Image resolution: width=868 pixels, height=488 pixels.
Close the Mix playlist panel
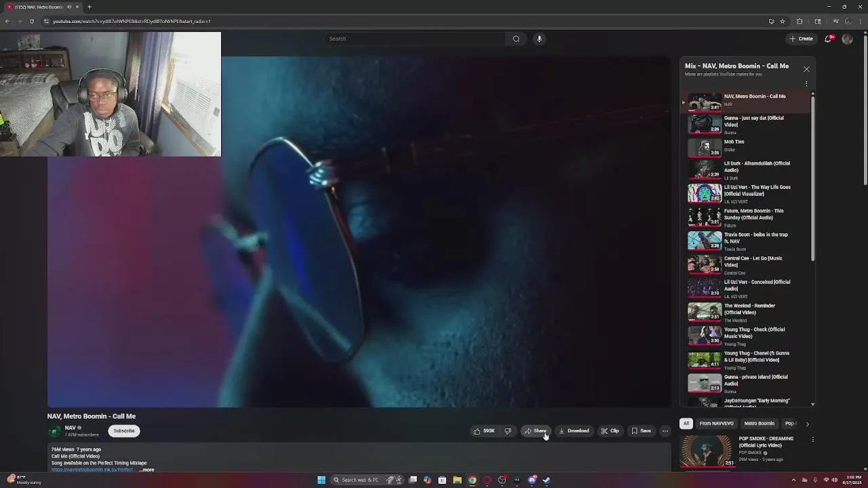point(806,69)
